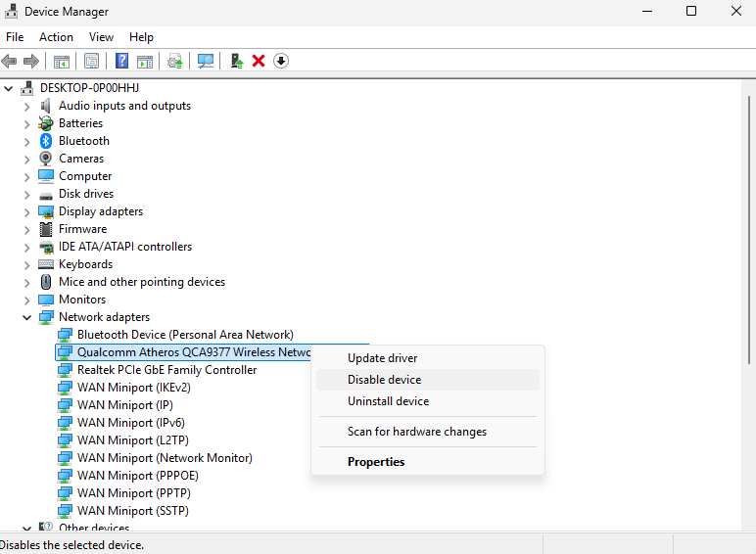Viewport: 756px width, 554px height.
Task: Click the Properties sheet toolbar icon
Action: pyautogui.click(x=91, y=61)
